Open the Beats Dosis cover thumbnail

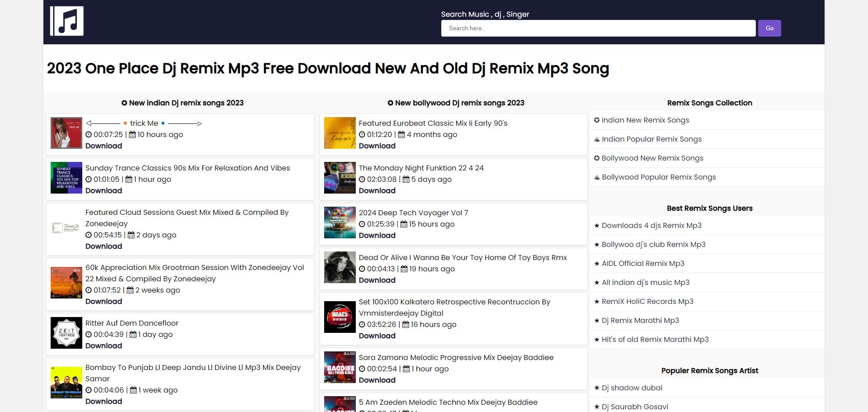(340, 317)
